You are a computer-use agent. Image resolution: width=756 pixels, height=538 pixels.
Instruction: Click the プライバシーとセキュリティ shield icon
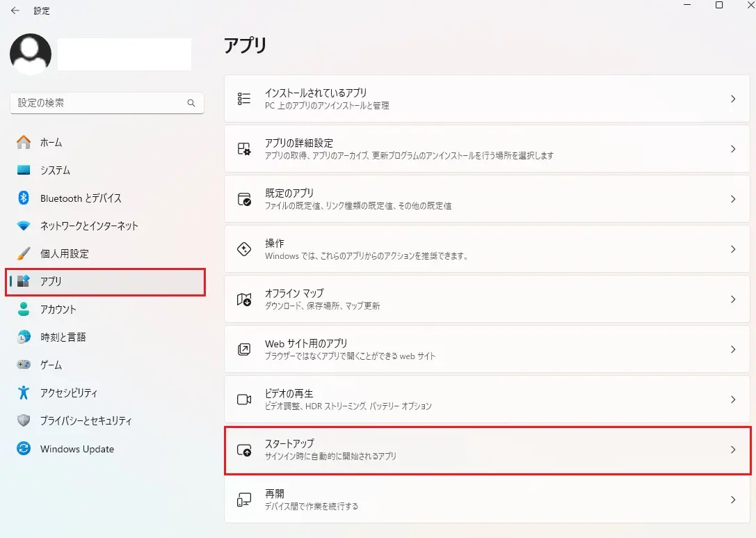coord(23,420)
